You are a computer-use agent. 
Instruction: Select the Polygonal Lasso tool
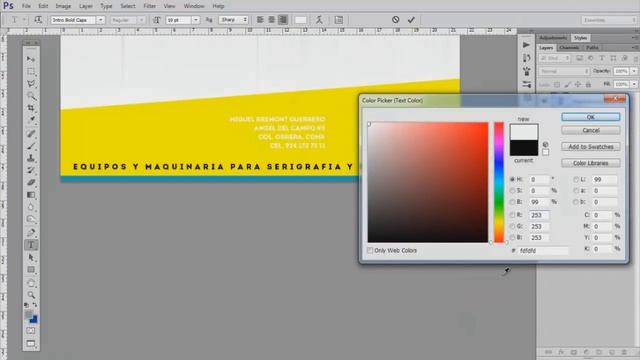31,84
